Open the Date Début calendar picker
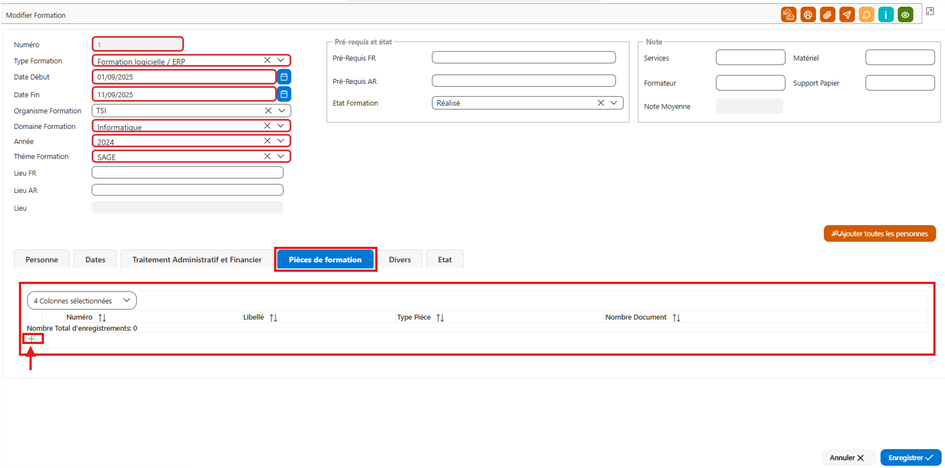Screen dimensions: 945x468 pyautogui.click(x=284, y=76)
